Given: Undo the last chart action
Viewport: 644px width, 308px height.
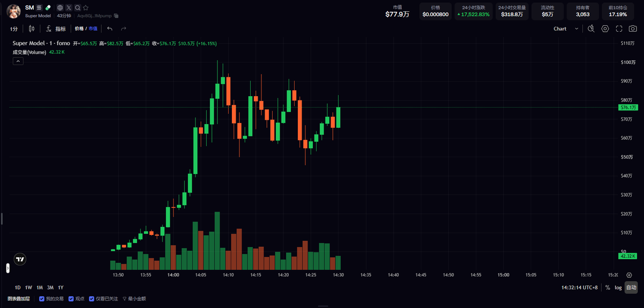Looking at the screenshot, I should click(110, 28).
